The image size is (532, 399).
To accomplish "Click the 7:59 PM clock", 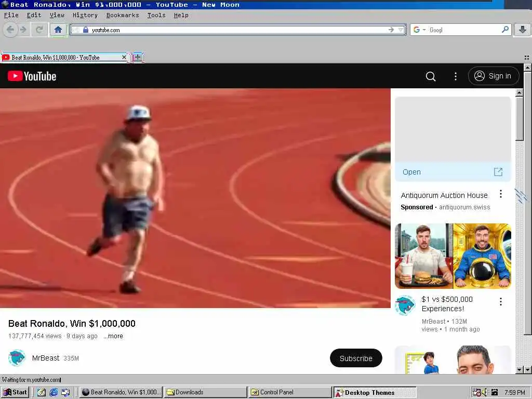I will click(x=515, y=392).
